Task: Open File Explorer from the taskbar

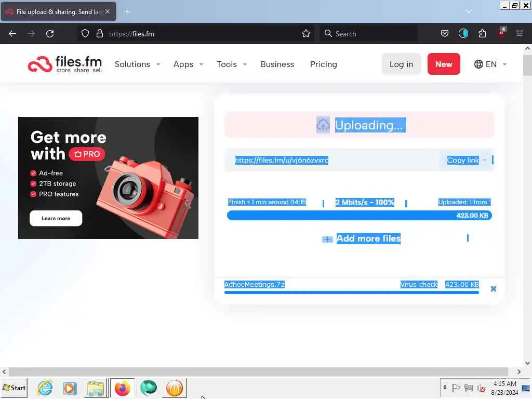Action: (x=96, y=388)
